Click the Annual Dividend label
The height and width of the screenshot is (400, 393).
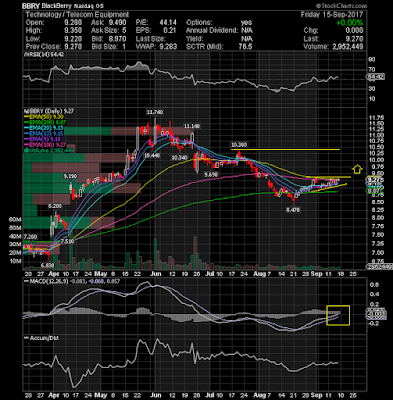click(212, 31)
